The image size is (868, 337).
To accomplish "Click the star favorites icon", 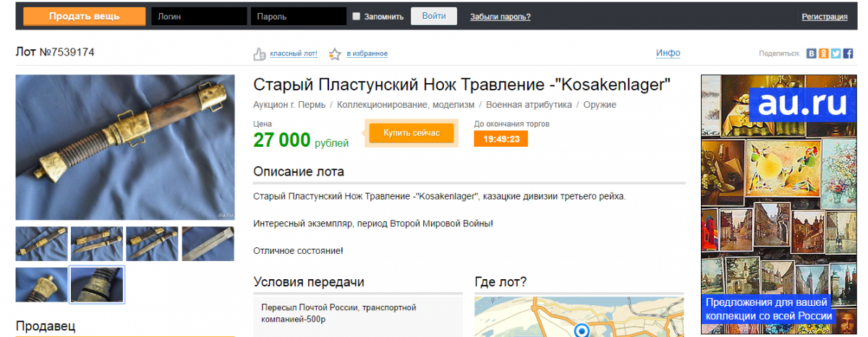I will pos(334,54).
